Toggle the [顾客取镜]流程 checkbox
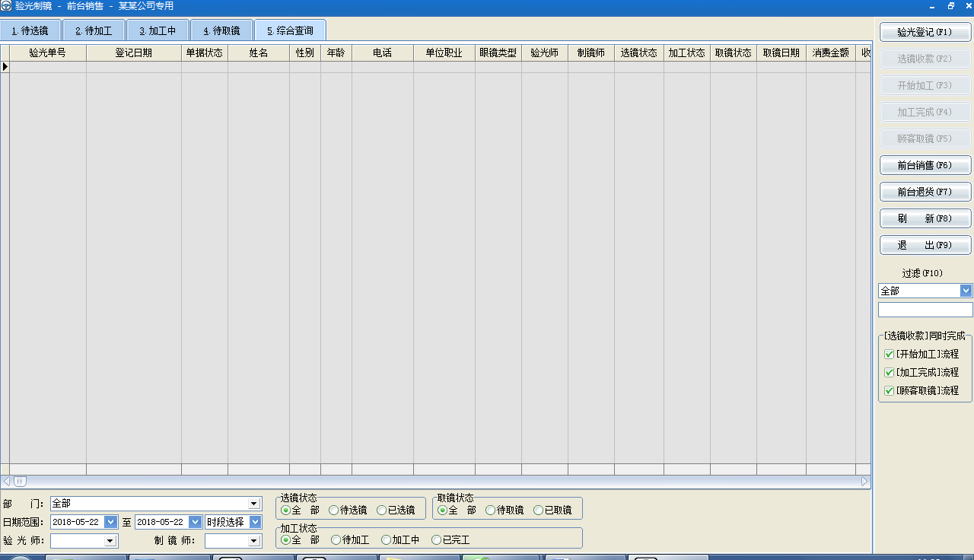The width and height of the screenshot is (974, 560). pyautogui.click(x=889, y=391)
